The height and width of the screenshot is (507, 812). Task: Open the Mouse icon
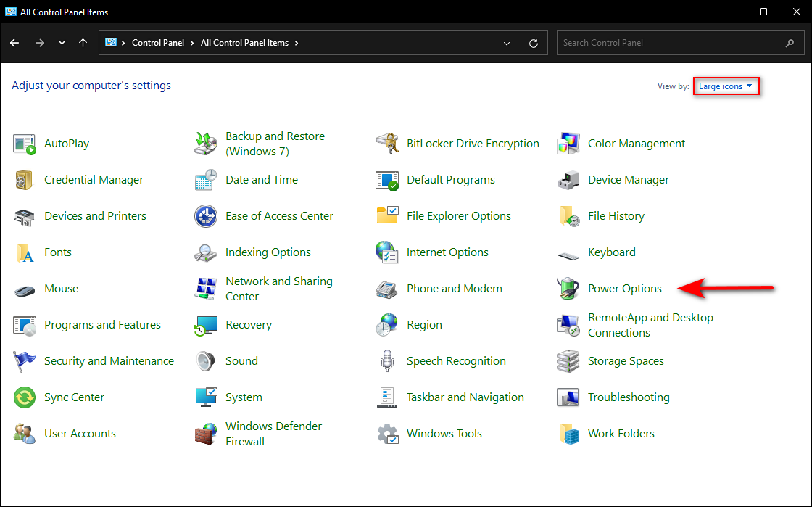tap(25, 290)
